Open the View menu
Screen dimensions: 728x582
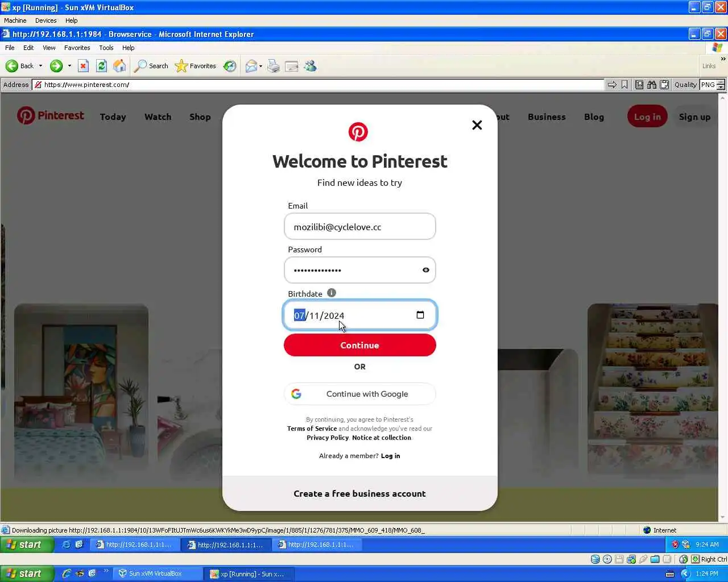coord(49,48)
